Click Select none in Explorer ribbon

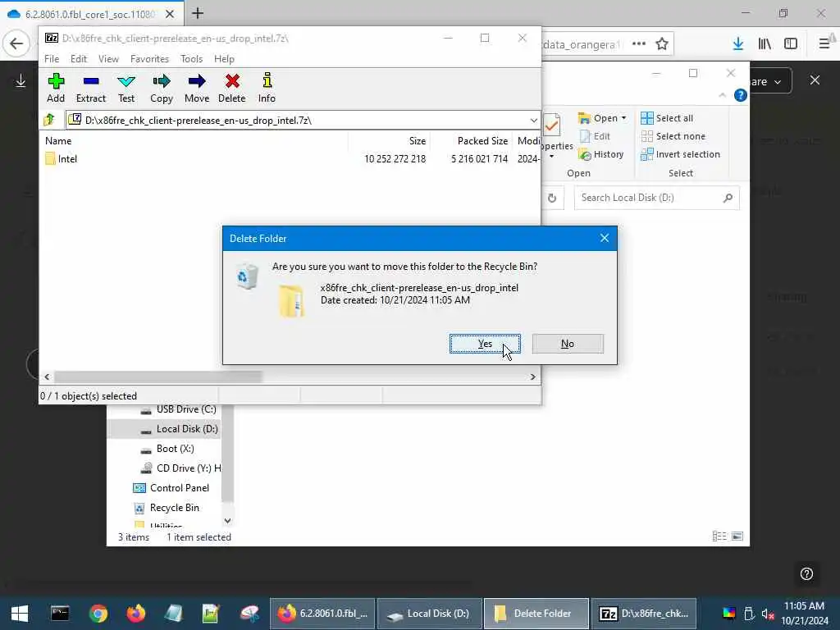click(673, 136)
